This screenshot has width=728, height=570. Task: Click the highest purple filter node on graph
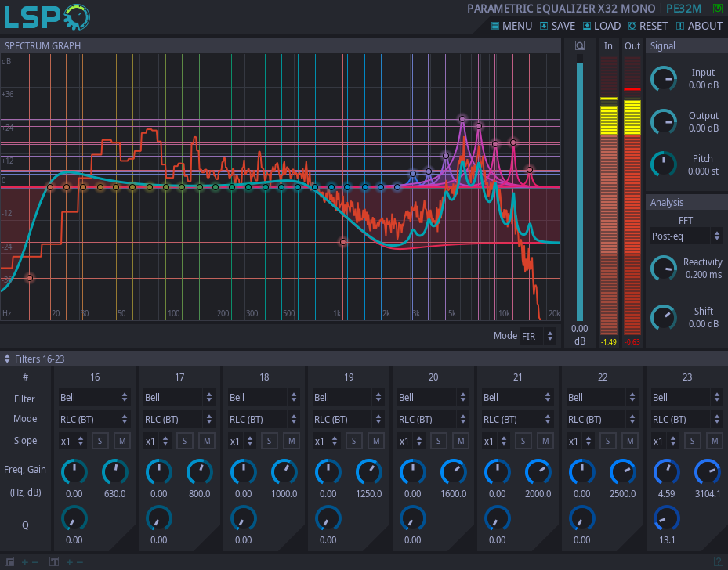click(x=462, y=119)
